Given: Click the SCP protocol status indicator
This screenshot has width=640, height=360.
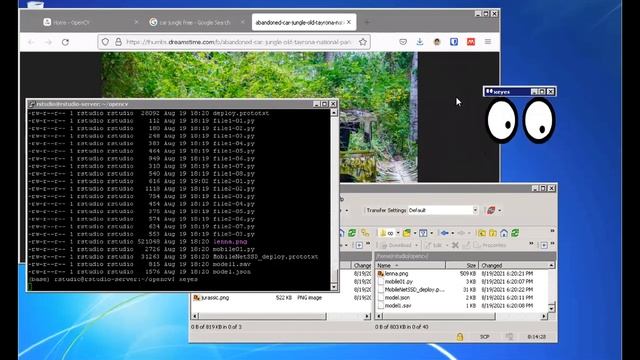Looking at the screenshot, I should tap(484, 337).
